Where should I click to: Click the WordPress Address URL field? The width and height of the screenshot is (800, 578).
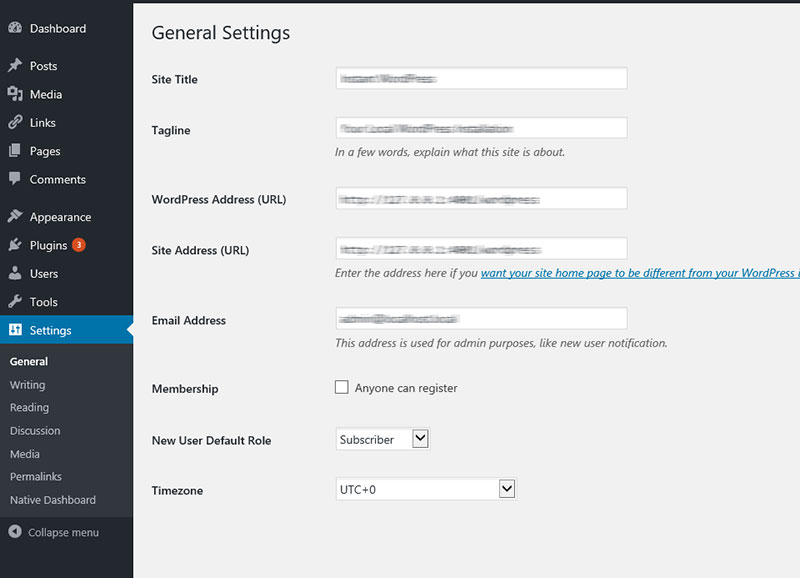click(x=481, y=198)
